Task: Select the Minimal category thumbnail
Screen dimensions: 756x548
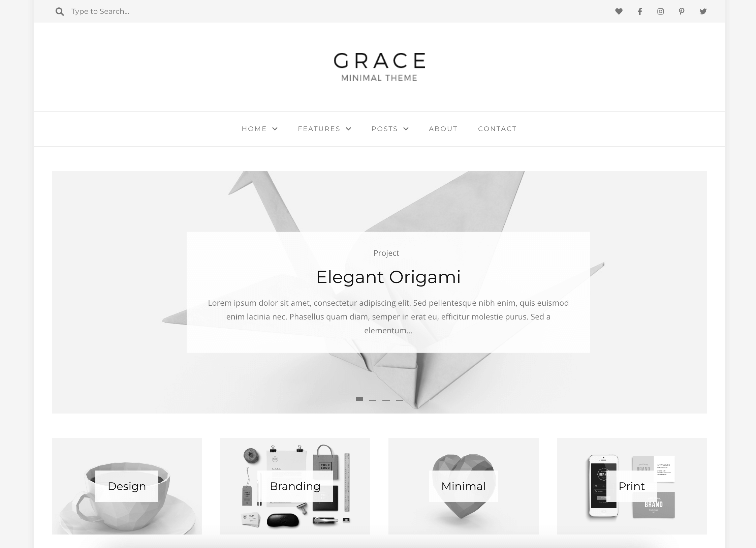Action: click(463, 486)
